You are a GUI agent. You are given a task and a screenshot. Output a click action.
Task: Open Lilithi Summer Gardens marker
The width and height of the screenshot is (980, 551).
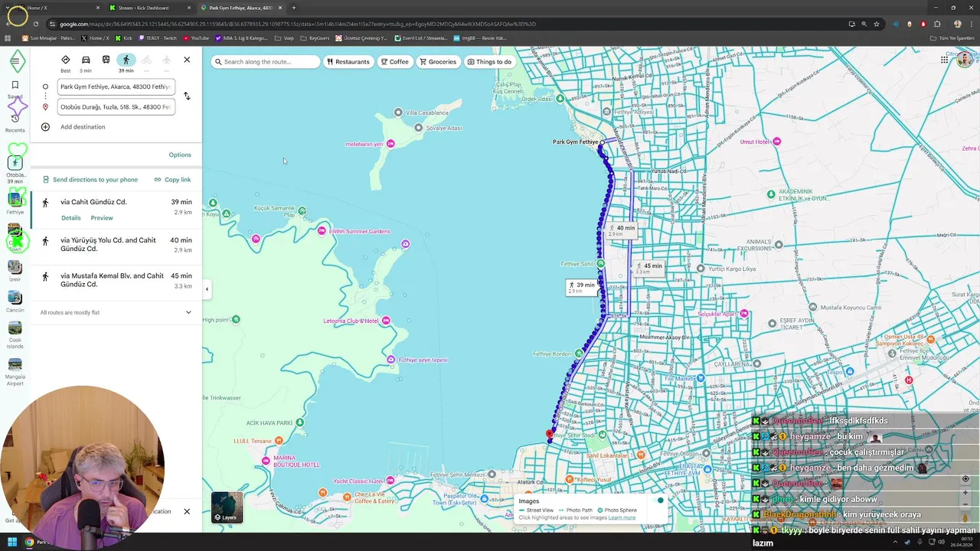[322, 231]
